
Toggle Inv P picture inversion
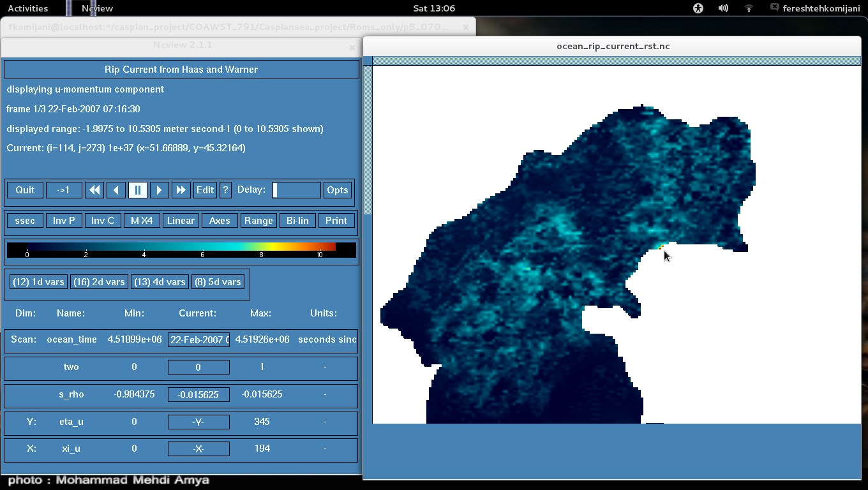pyautogui.click(x=64, y=221)
